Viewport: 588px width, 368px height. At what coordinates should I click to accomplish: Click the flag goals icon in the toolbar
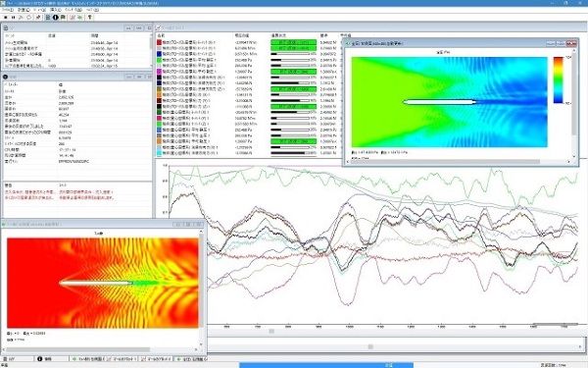click(63, 18)
